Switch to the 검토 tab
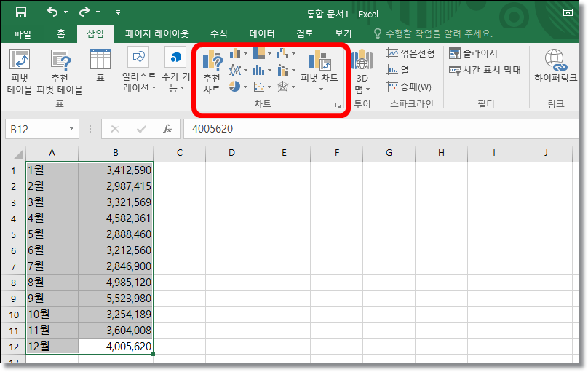This screenshot has width=588, height=383. 304,33
